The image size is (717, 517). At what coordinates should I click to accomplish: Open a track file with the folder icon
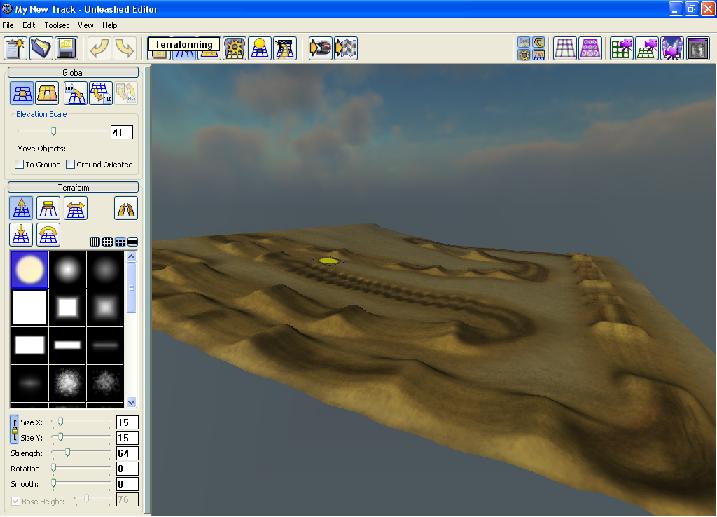pyautogui.click(x=41, y=47)
